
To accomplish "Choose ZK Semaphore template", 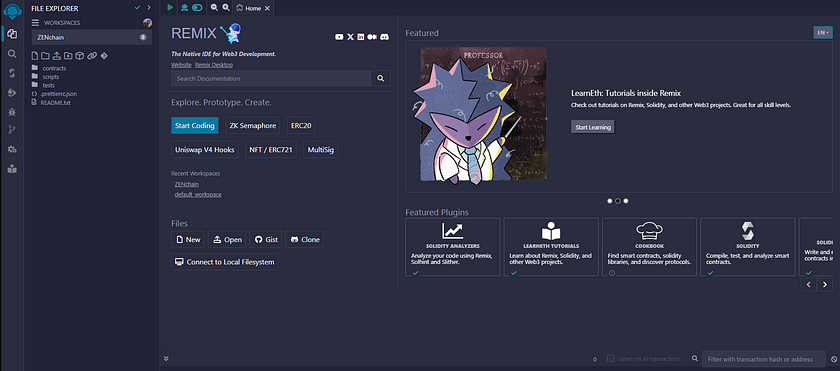I will [x=253, y=126].
